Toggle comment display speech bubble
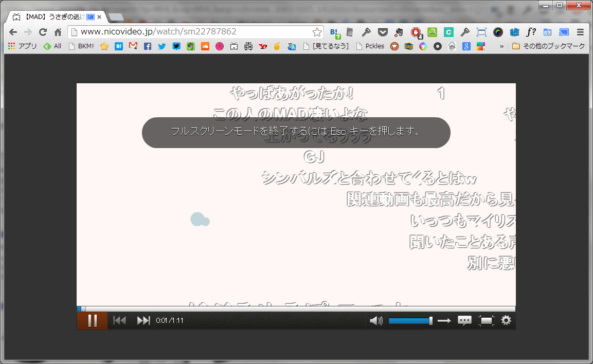 [464, 321]
